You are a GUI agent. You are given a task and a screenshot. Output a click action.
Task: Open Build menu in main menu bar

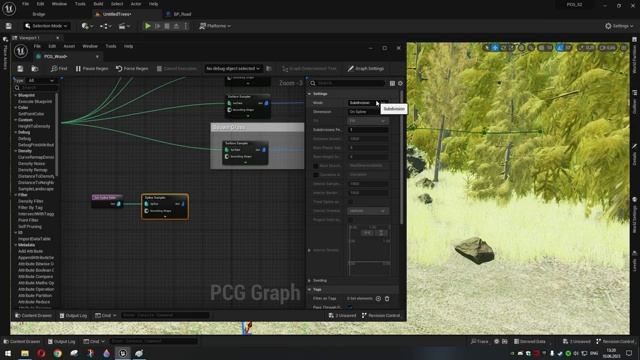tap(98, 4)
